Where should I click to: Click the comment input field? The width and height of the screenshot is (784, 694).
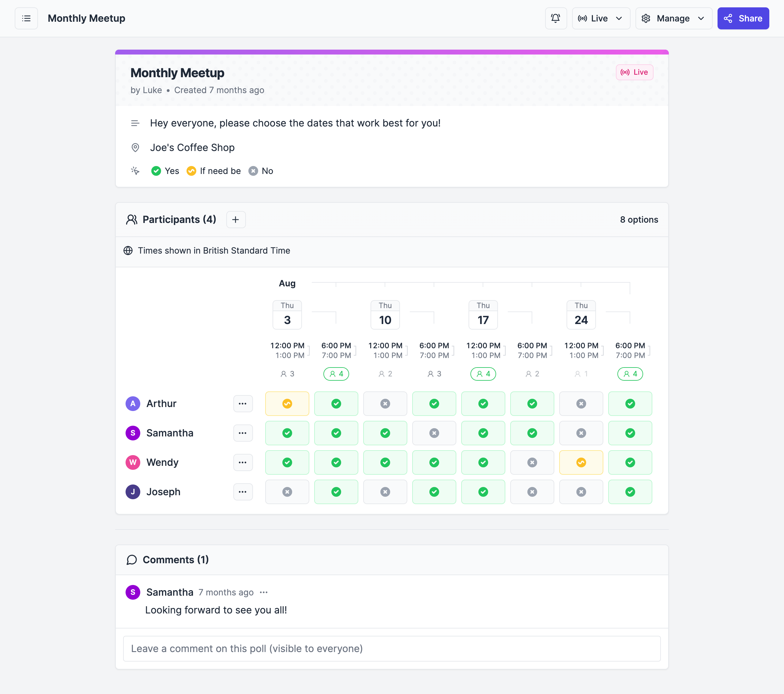[x=392, y=648]
